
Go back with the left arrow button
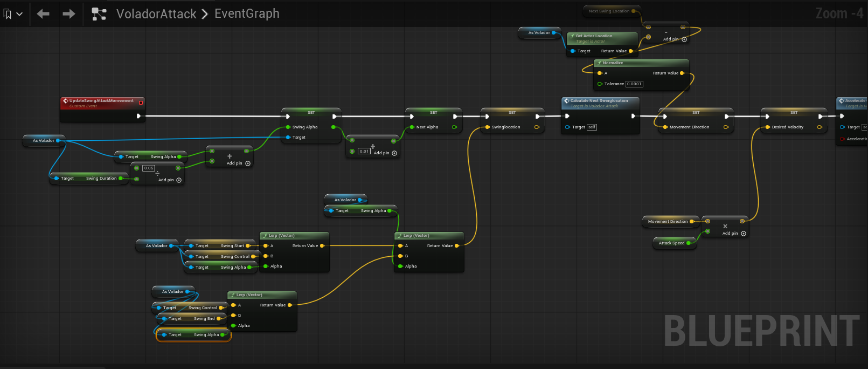(x=43, y=14)
